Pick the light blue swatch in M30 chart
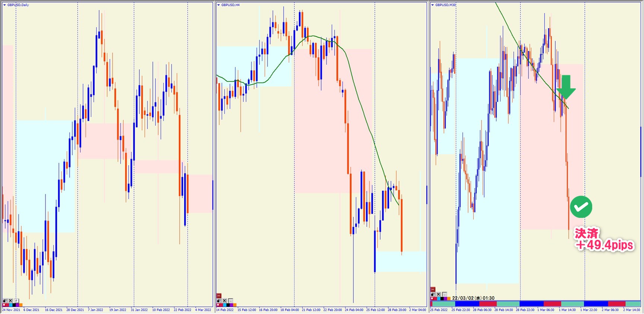 [x=439, y=298]
